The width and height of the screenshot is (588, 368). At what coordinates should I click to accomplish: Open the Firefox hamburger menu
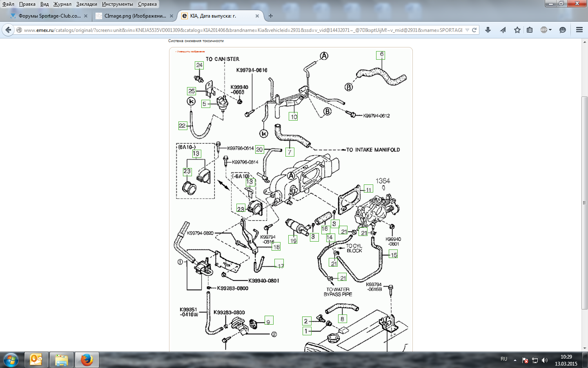[x=579, y=30]
